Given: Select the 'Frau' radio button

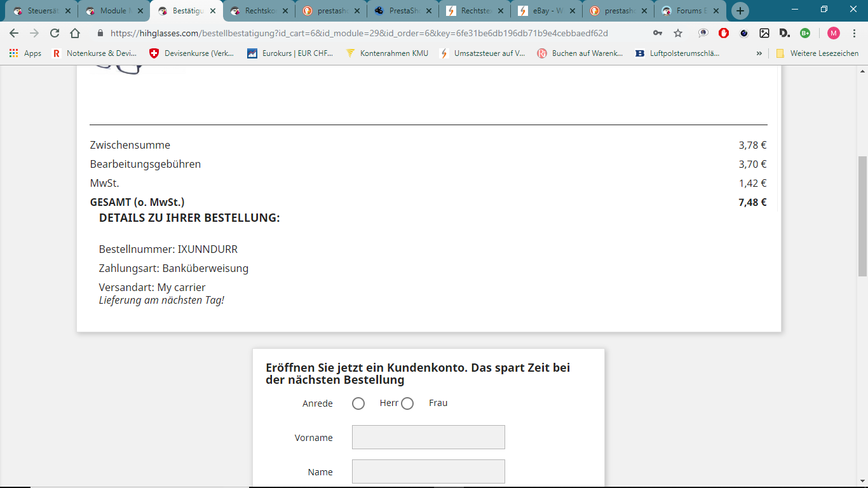Looking at the screenshot, I should click(407, 403).
